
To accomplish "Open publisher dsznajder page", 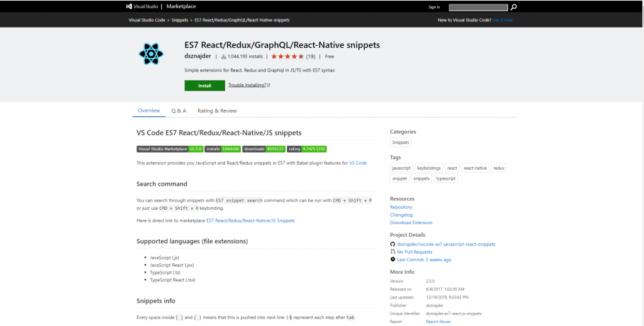I will [x=197, y=56].
